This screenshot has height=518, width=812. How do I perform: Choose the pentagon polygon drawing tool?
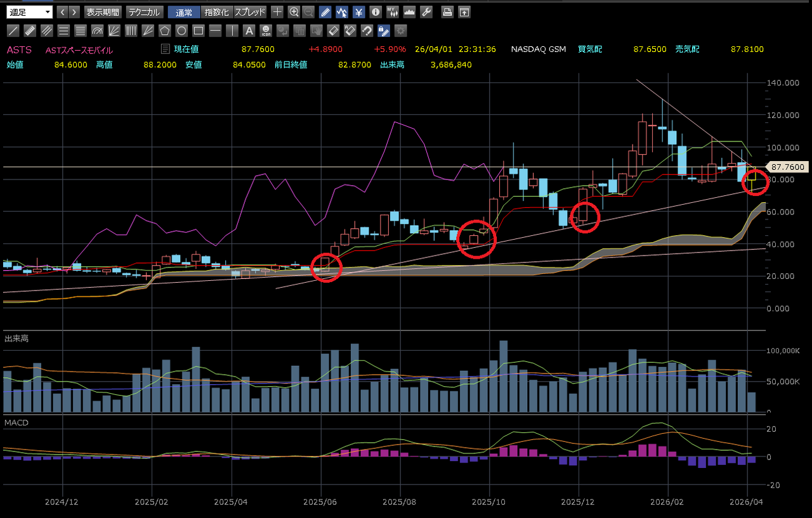point(164,30)
